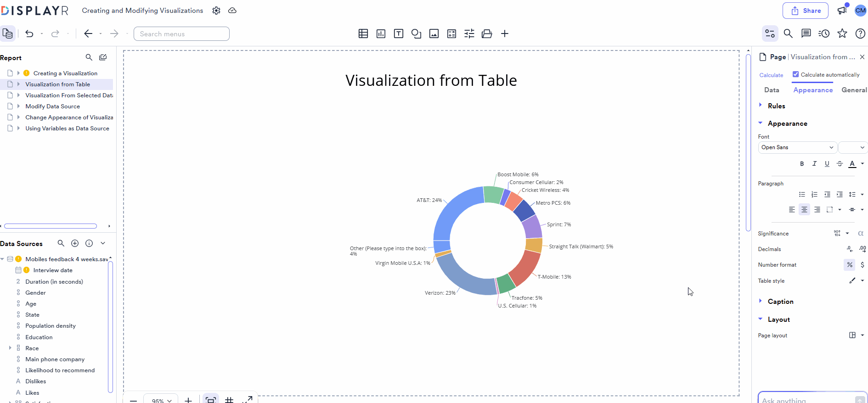
Task: Open version history icon
Action: pos(824,34)
